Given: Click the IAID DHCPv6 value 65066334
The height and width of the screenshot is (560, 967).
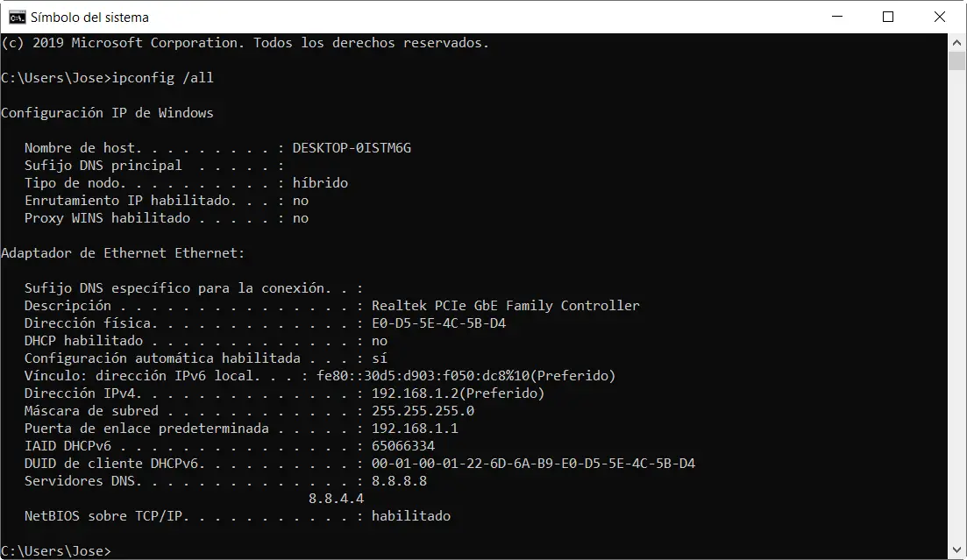Looking at the screenshot, I should tap(403, 446).
